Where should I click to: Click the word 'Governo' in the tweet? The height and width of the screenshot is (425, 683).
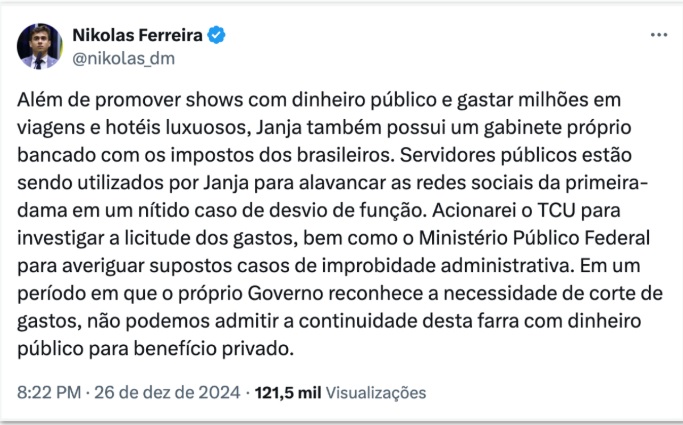tap(285, 293)
